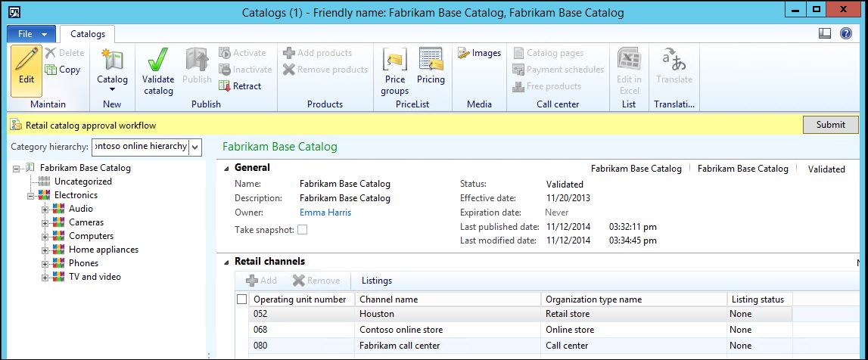The width and height of the screenshot is (868, 360).
Task: Check the select-all checkbox in channels grid
Action: [x=241, y=299]
